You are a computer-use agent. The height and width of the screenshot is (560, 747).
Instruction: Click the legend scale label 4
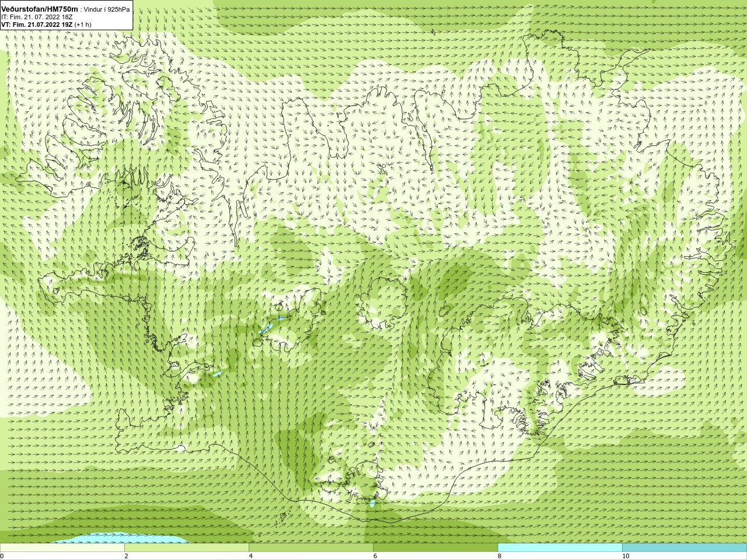pyautogui.click(x=250, y=556)
